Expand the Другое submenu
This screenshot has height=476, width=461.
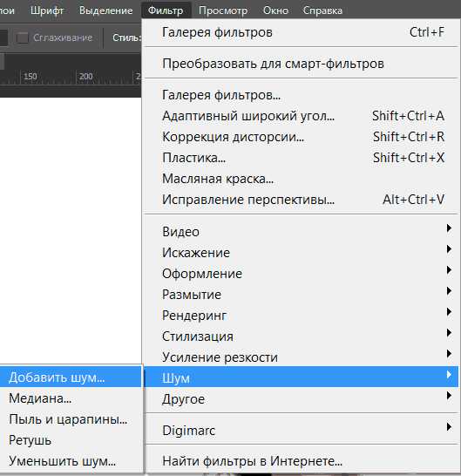[x=301, y=399]
